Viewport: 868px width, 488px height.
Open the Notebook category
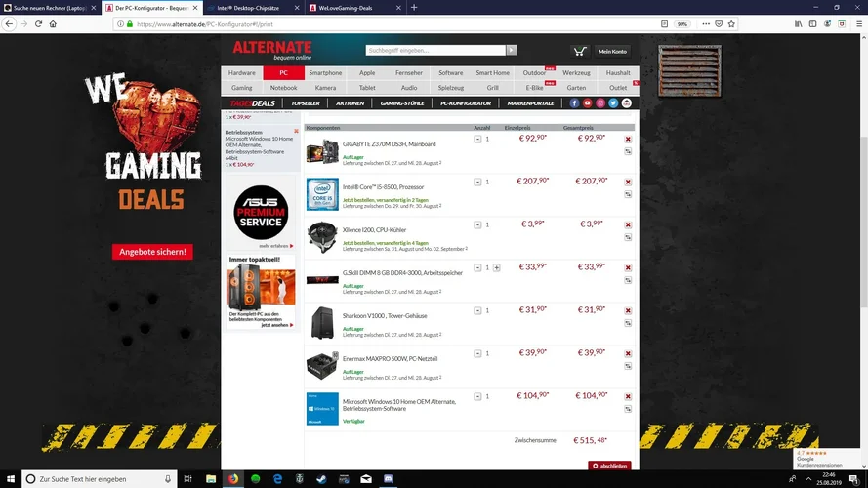[283, 88]
